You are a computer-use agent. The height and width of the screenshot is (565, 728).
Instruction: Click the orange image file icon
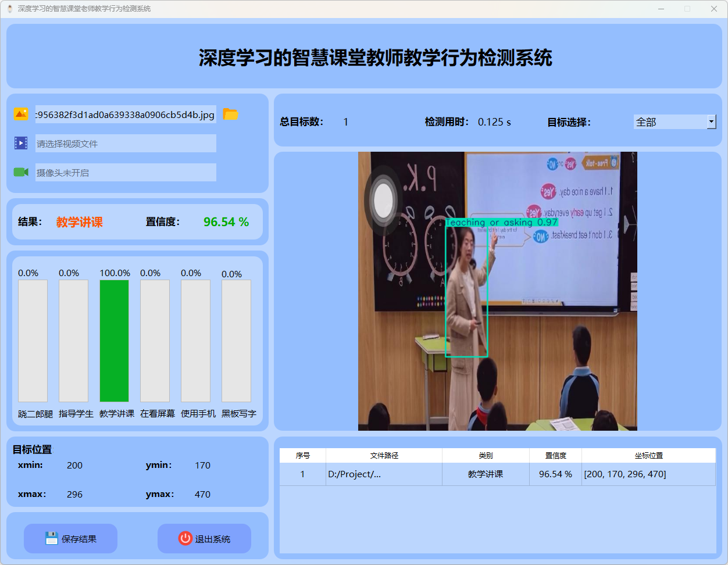click(21, 115)
